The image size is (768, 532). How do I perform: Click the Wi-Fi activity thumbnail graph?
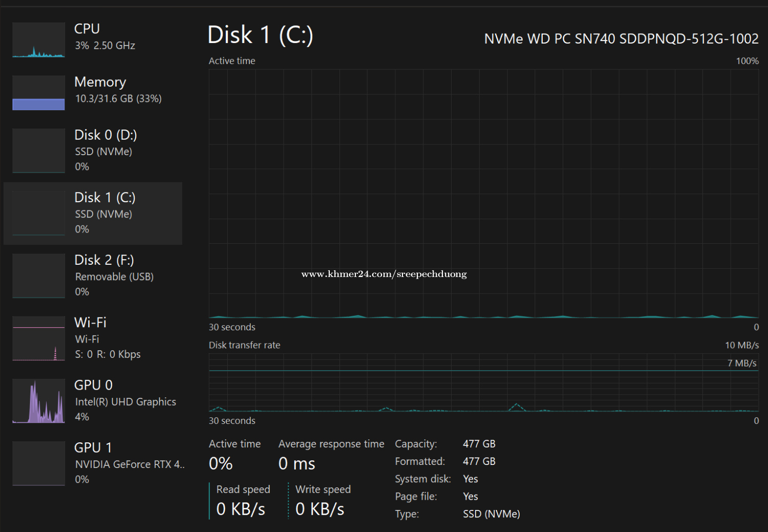click(x=38, y=338)
